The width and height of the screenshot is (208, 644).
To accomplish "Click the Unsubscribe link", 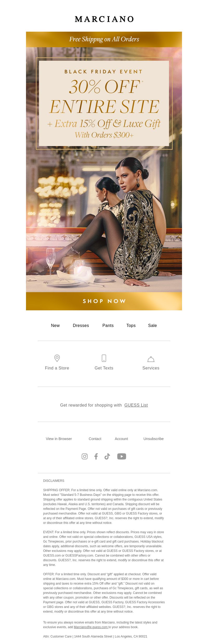I will (153, 439).
